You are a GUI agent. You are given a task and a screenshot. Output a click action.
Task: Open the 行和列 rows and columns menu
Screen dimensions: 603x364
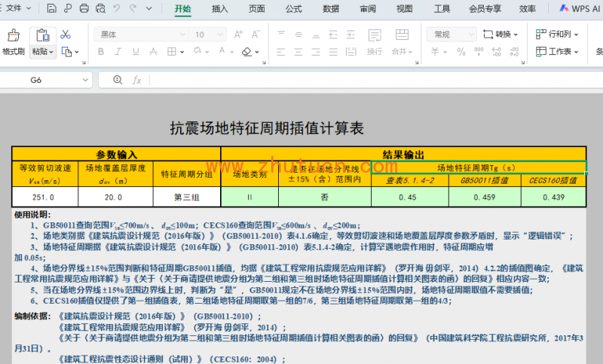(x=557, y=34)
